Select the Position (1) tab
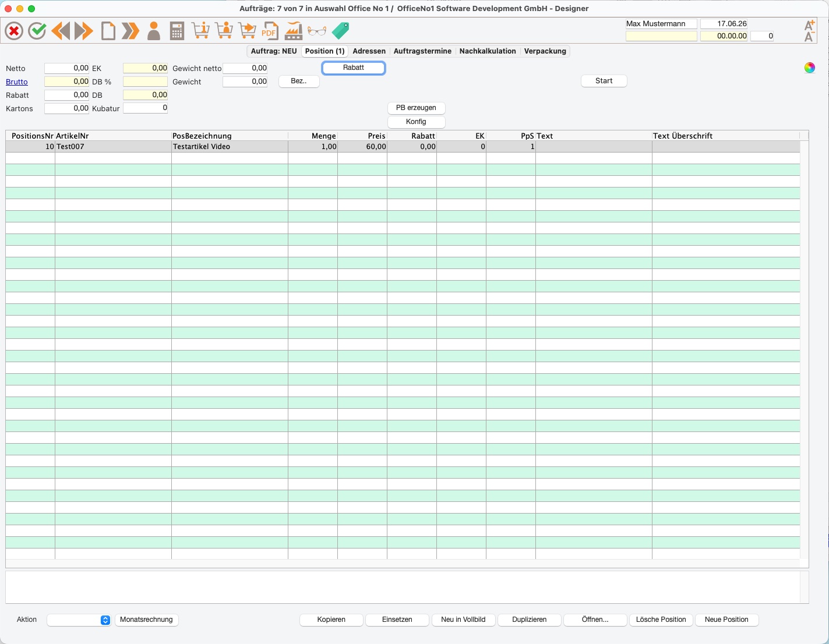This screenshot has height=644, width=829. coord(324,51)
